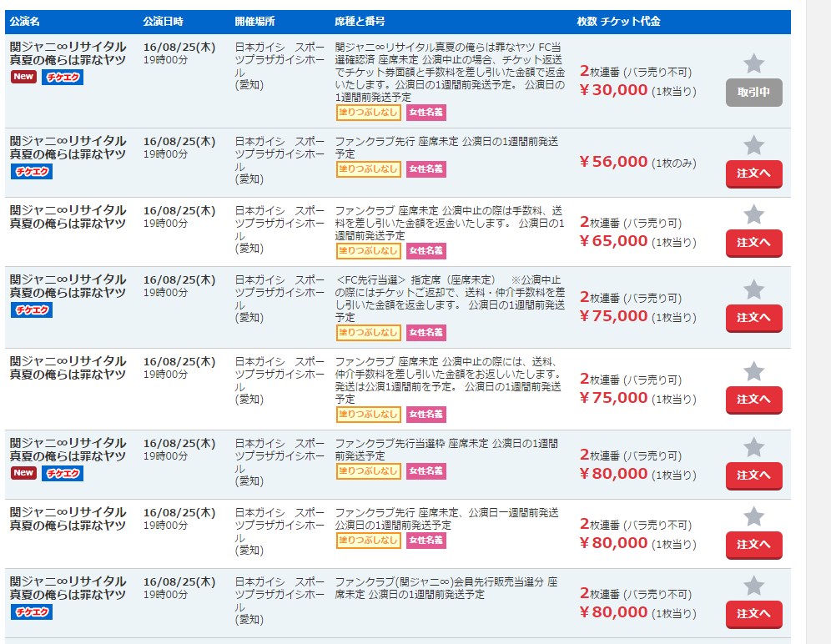Click 塗りつぶしなし tag on the ¥65,000 listing
The image size is (831, 644).
tap(368, 251)
